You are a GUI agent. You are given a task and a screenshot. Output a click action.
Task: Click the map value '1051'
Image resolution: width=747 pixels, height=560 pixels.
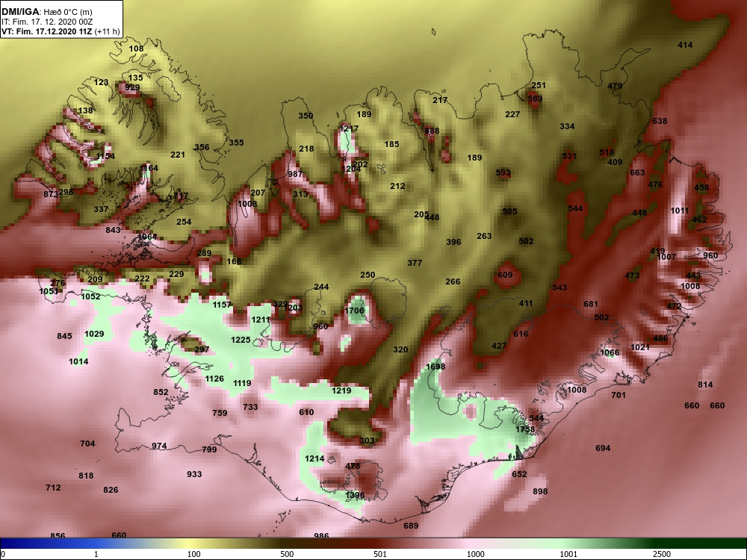49,291
